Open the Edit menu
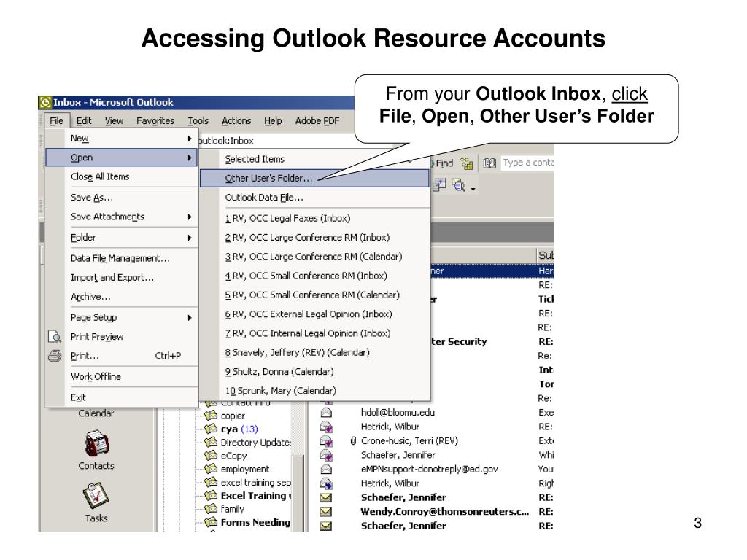The height and width of the screenshot is (560, 747). coord(84,121)
